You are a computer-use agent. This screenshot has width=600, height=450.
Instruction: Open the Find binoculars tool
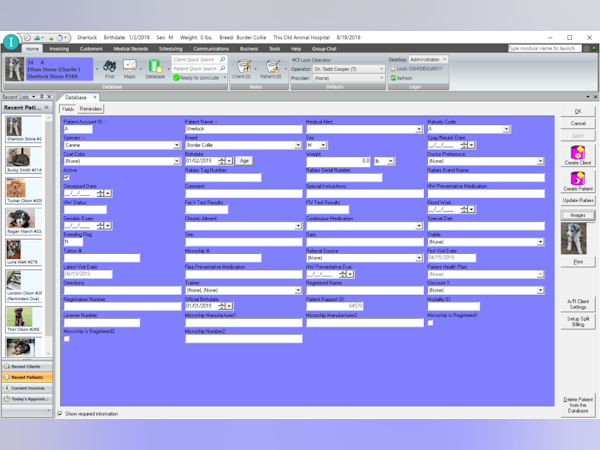[x=109, y=69]
